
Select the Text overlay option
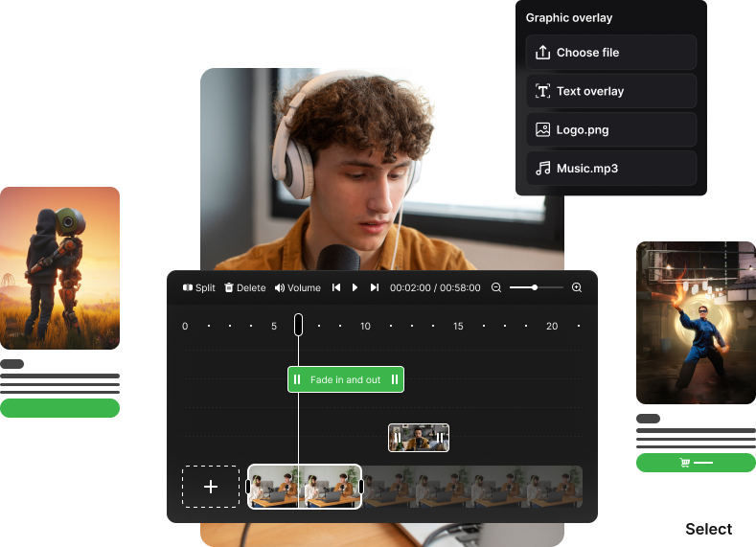point(611,91)
